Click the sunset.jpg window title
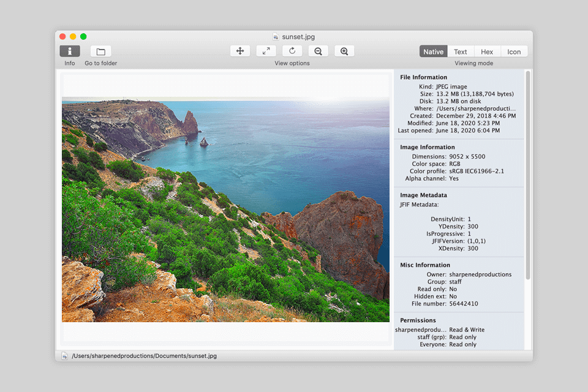The width and height of the screenshot is (588, 392). (x=298, y=37)
